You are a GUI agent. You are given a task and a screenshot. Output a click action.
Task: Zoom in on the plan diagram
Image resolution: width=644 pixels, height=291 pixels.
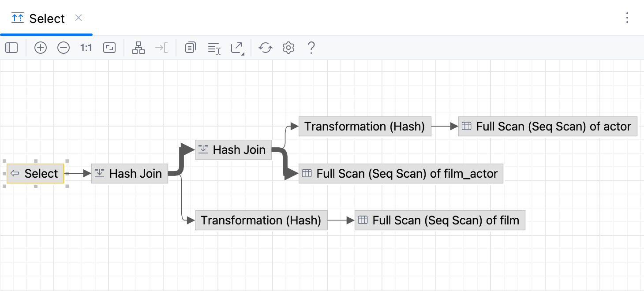(x=41, y=48)
